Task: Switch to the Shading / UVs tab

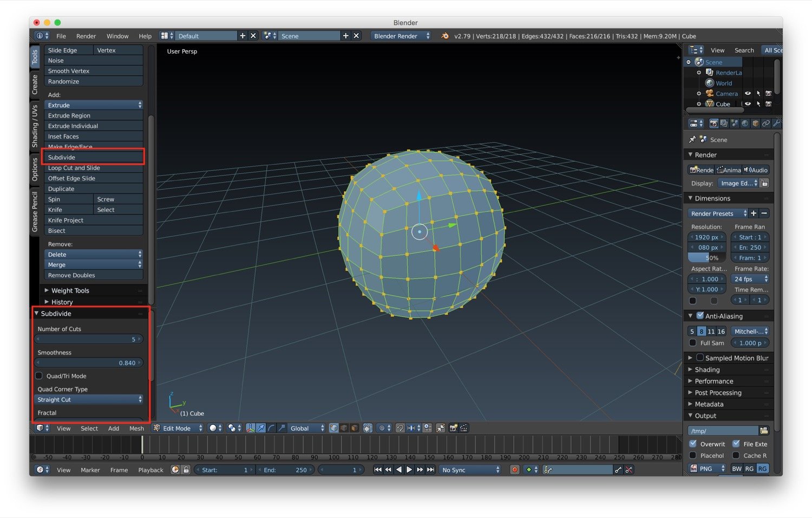Action: 35,126
